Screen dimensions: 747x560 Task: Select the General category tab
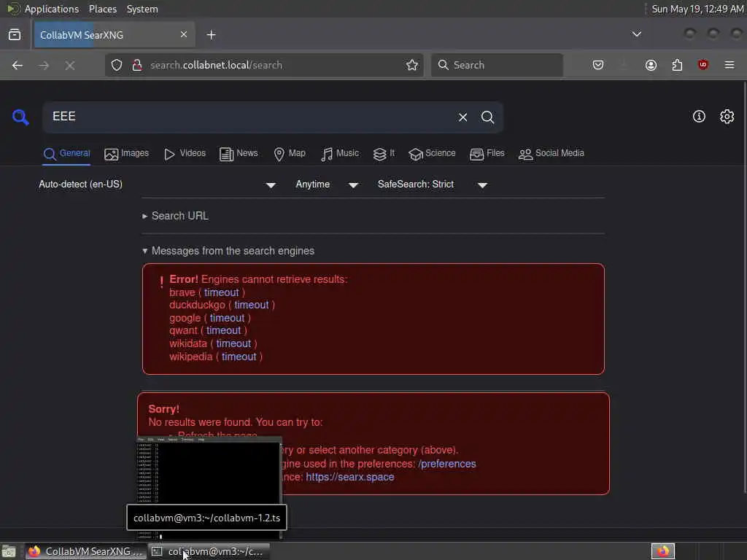point(66,153)
